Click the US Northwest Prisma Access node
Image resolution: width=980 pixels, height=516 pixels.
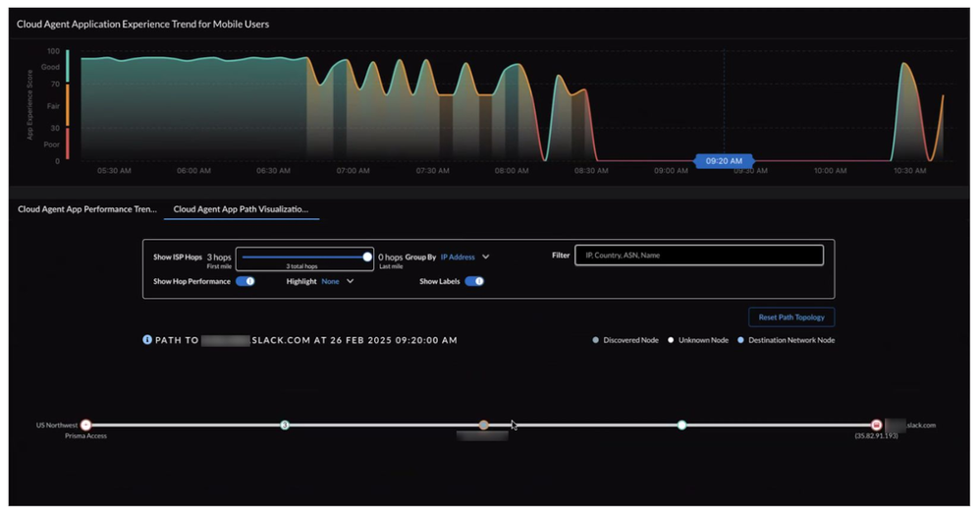[85, 425]
